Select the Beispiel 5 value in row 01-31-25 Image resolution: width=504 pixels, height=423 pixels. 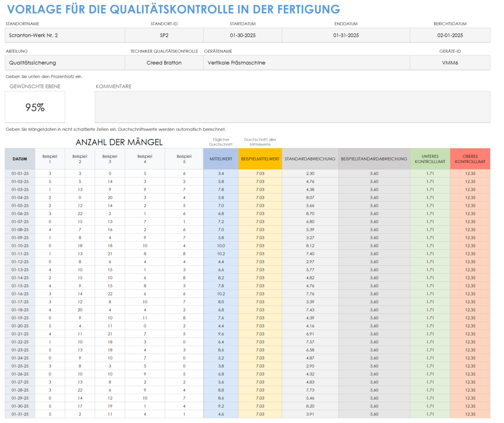[184, 414]
